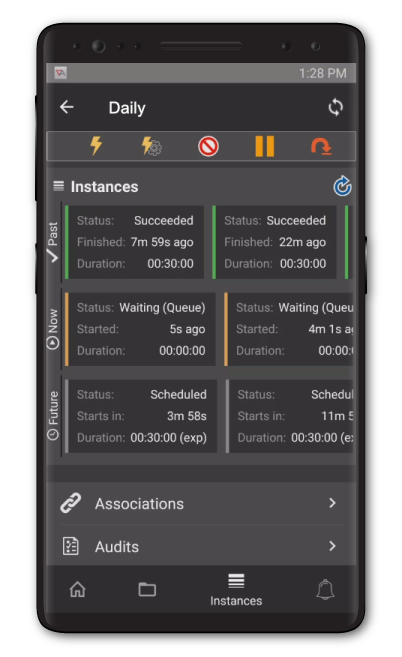Tap the sync icon in the header

pos(335,107)
